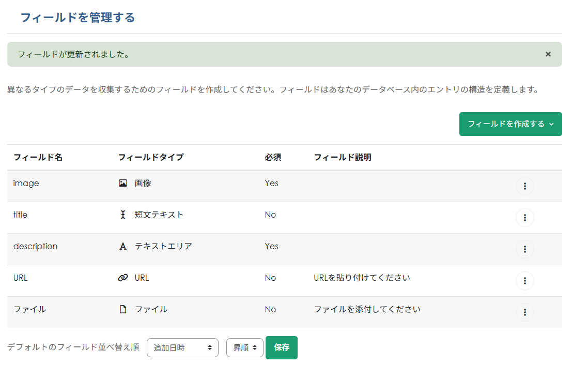Image resolution: width=588 pixels, height=380 pixels.
Task: Toggle required status No for the ファイル field
Action: (270, 309)
